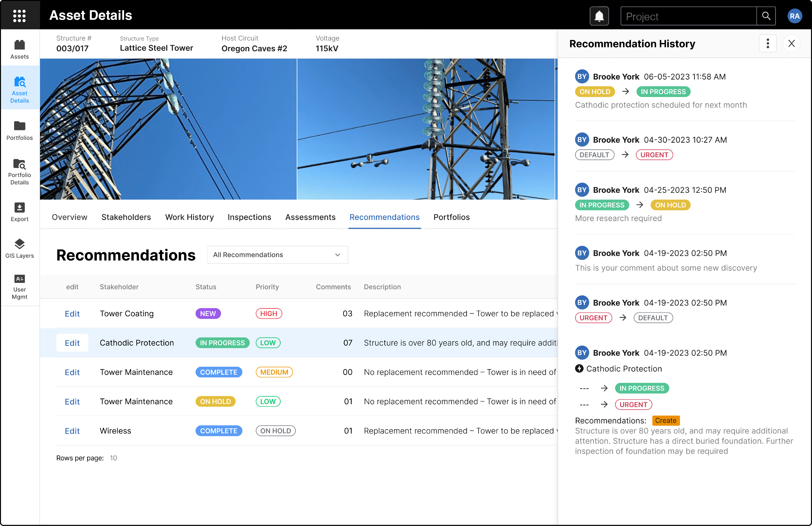Switch to the Inspections tab
This screenshot has width=812, height=526.
pos(249,217)
